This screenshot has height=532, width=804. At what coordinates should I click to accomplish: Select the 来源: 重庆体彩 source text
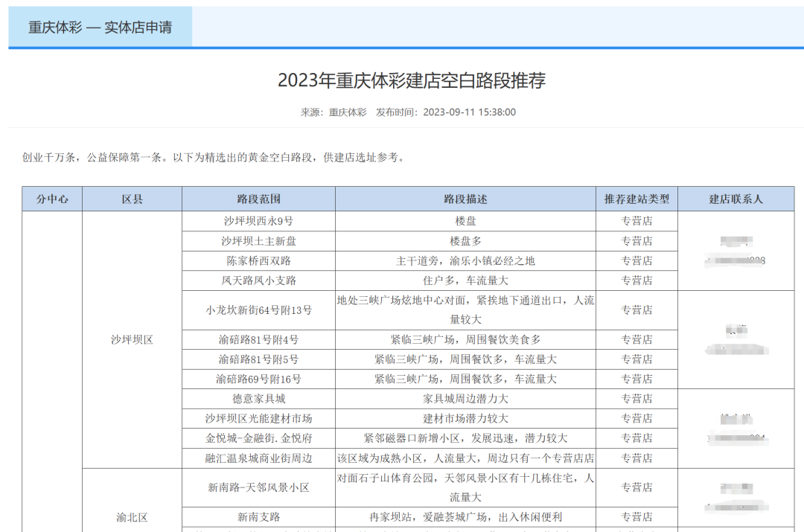click(x=334, y=112)
